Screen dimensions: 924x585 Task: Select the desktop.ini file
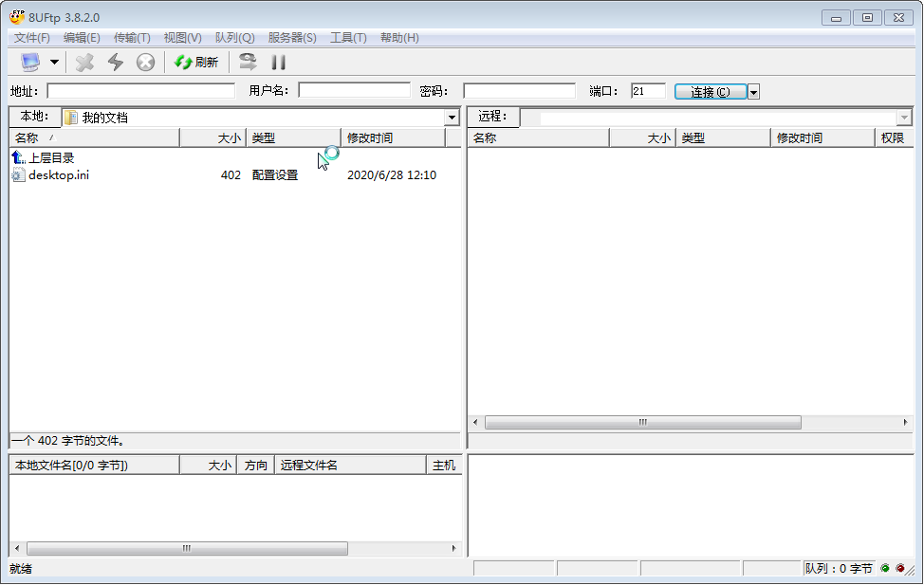click(58, 175)
